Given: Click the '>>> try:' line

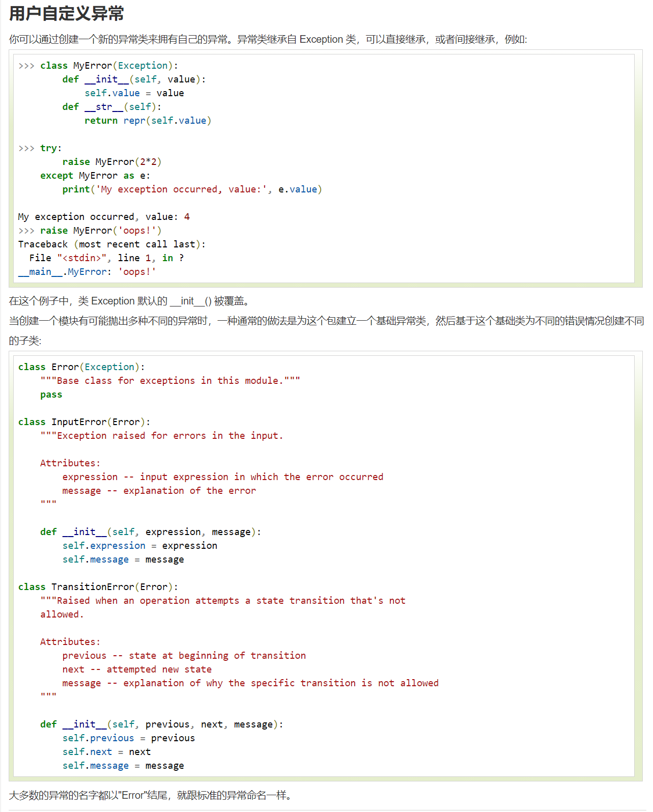Looking at the screenshot, I should click(40, 148).
